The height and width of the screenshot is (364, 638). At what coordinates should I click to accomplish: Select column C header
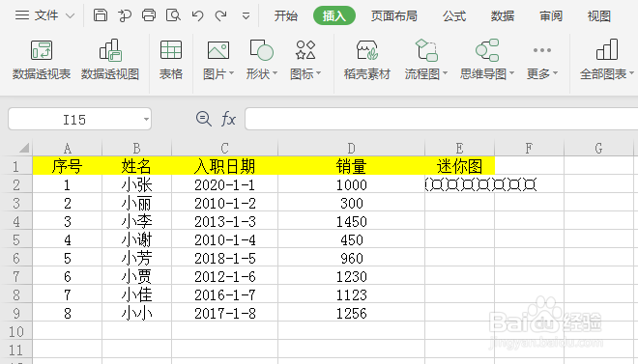pyautogui.click(x=224, y=148)
